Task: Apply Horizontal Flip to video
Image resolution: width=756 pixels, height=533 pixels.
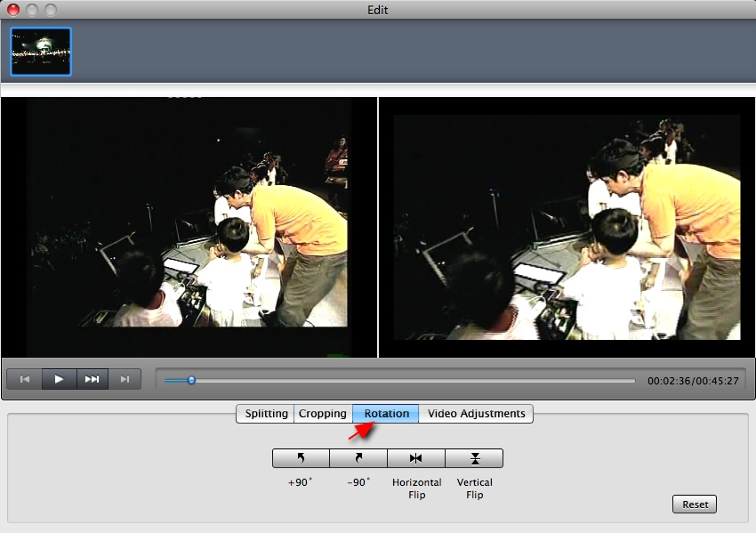Action: point(416,457)
